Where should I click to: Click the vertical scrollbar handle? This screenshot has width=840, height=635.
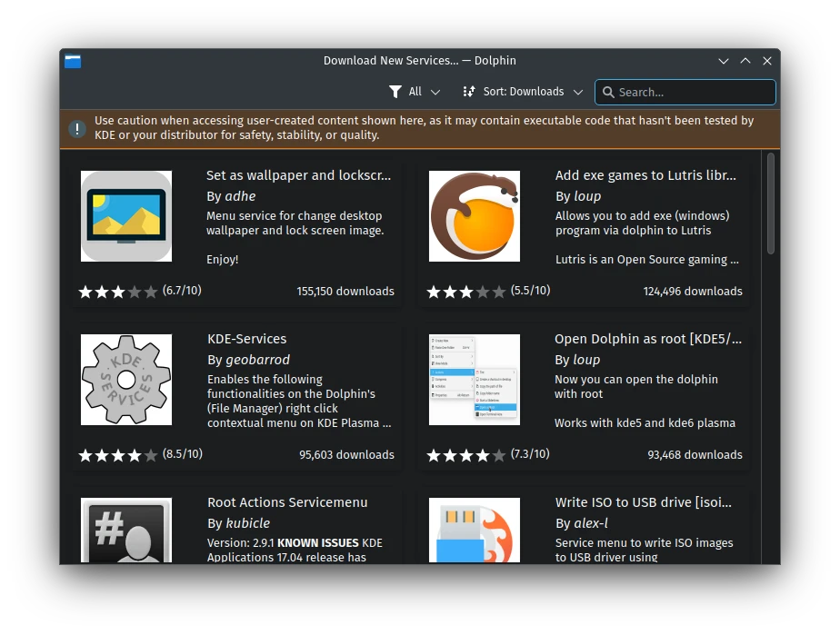pyautogui.click(x=771, y=203)
